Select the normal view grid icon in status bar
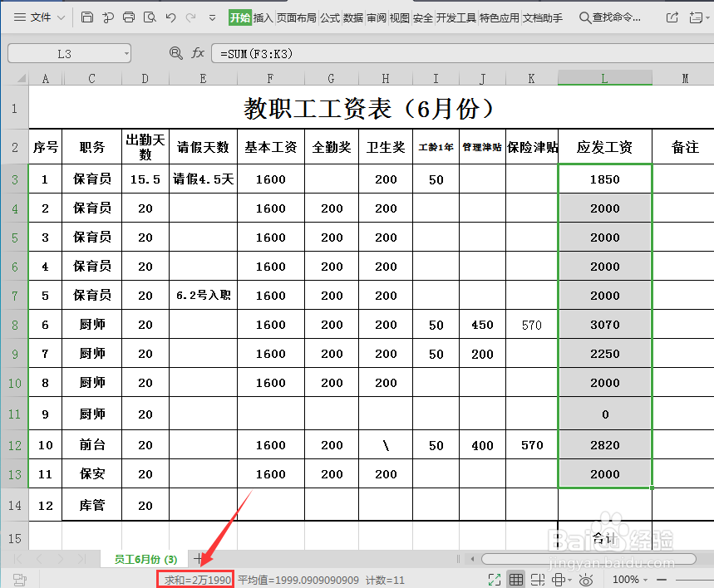The width and height of the screenshot is (714, 588). coord(517,579)
